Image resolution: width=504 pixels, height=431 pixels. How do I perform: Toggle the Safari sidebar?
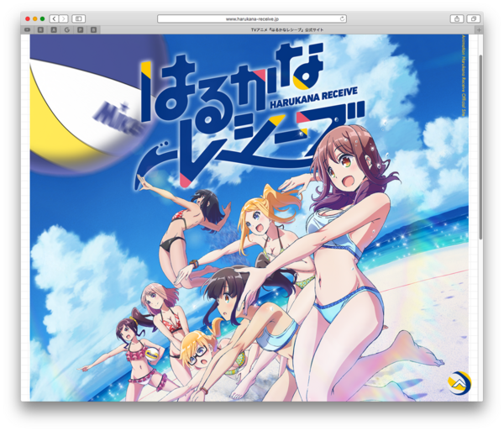78,18
